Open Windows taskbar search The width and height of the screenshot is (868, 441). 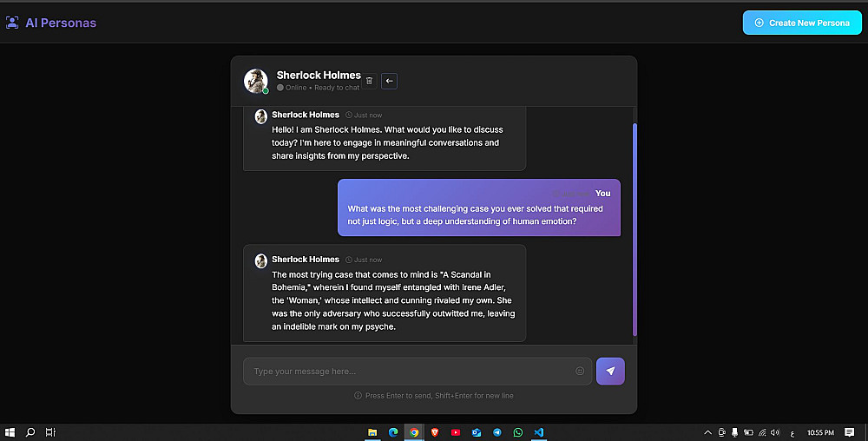coord(30,432)
